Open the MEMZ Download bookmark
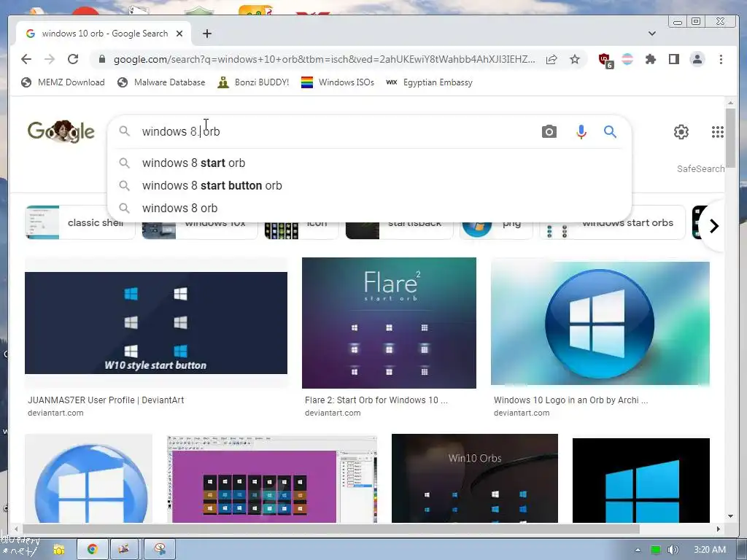Screen dimensions: 747x560 coord(63,82)
